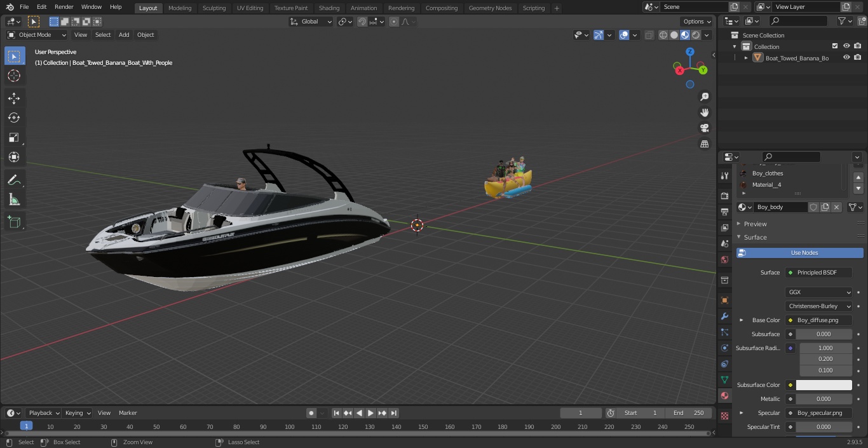Toggle the camera view icon
Image resolution: width=868 pixels, height=448 pixels.
point(704,128)
